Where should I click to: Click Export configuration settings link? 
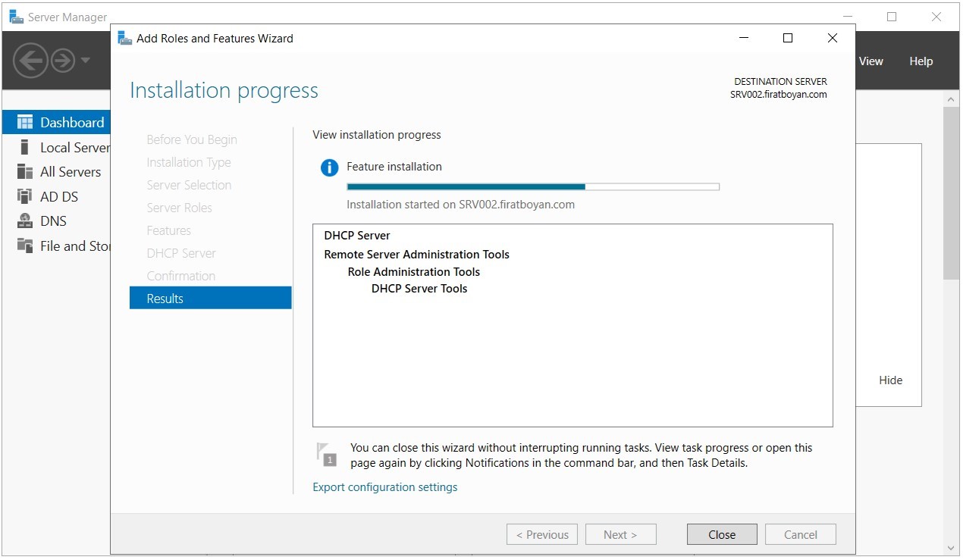pos(385,487)
